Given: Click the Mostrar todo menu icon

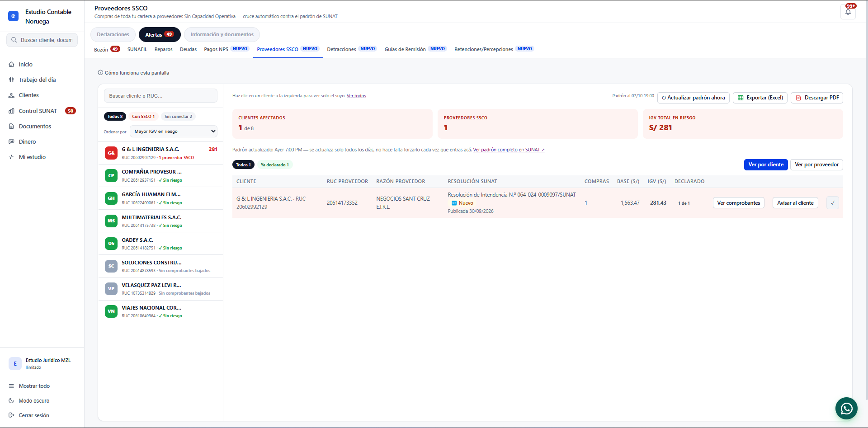Looking at the screenshot, I should pos(11,386).
